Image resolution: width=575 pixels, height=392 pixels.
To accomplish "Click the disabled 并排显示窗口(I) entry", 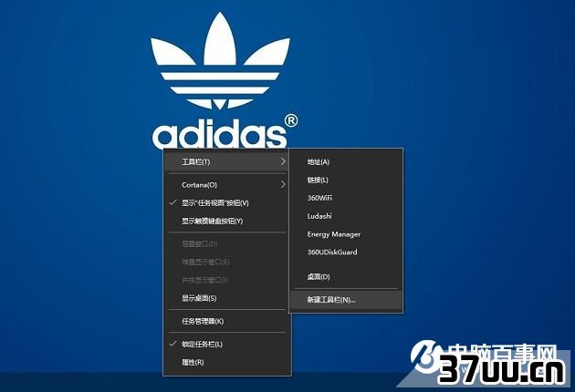I will click(226, 280).
